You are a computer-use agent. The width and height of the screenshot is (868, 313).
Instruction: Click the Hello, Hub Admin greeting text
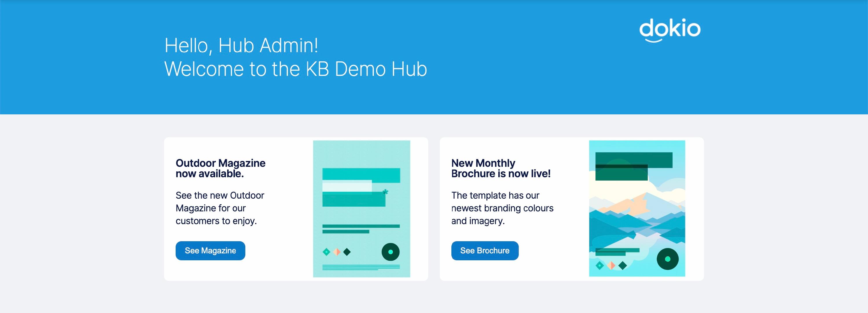pos(241,45)
